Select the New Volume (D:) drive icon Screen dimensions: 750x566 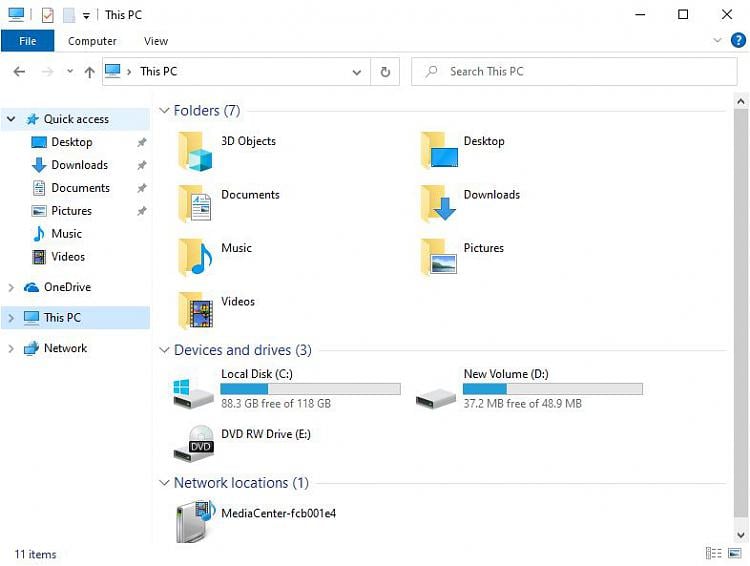click(x=436, y=398)
